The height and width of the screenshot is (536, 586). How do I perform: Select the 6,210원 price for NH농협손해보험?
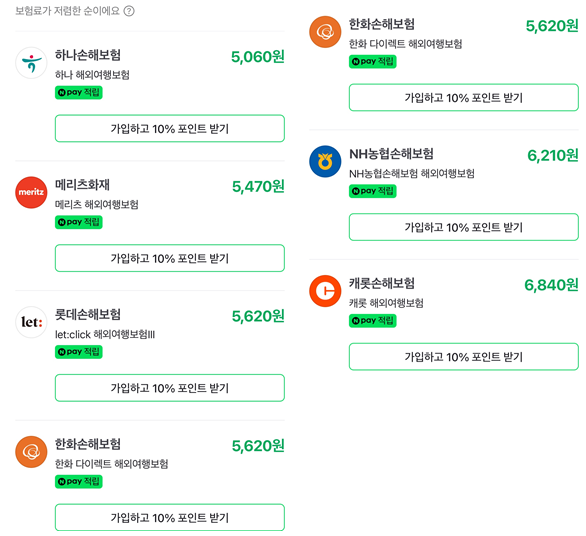pyautogui.click(x=553, y=155)
